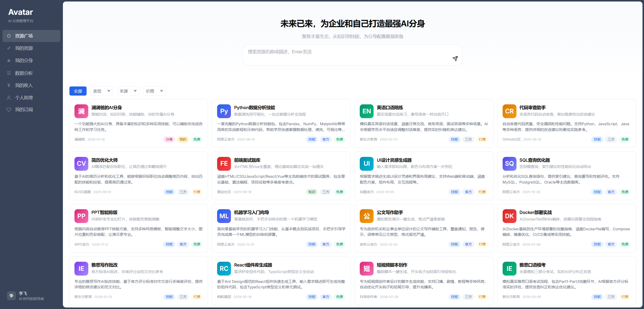Image resolution: width=644 pixels, height=309 pixels.
Task: Open the 来源 filter dropdown
Action: (x=128, y=91)
